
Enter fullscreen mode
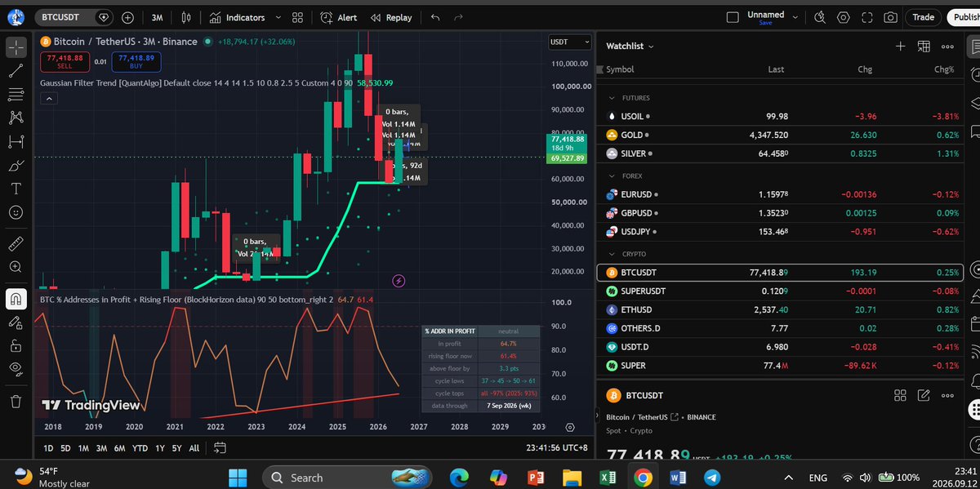(867, 17)
